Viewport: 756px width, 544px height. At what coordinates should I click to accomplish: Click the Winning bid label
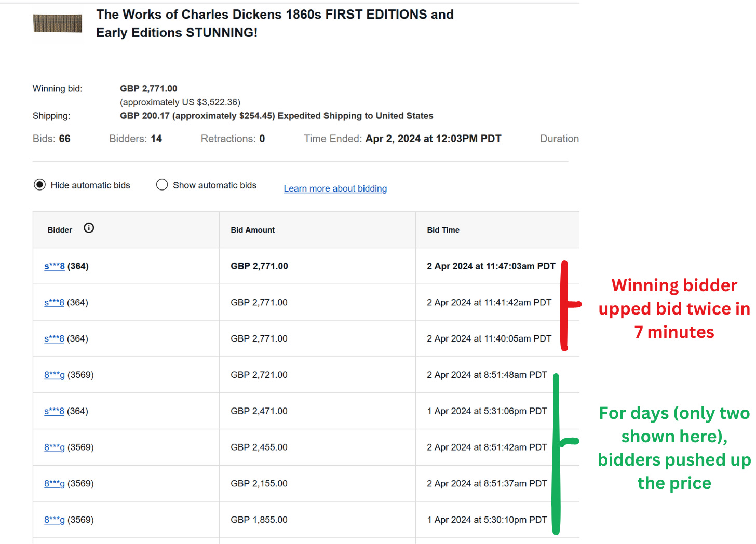pyautogui.click(x=58, y=89)
